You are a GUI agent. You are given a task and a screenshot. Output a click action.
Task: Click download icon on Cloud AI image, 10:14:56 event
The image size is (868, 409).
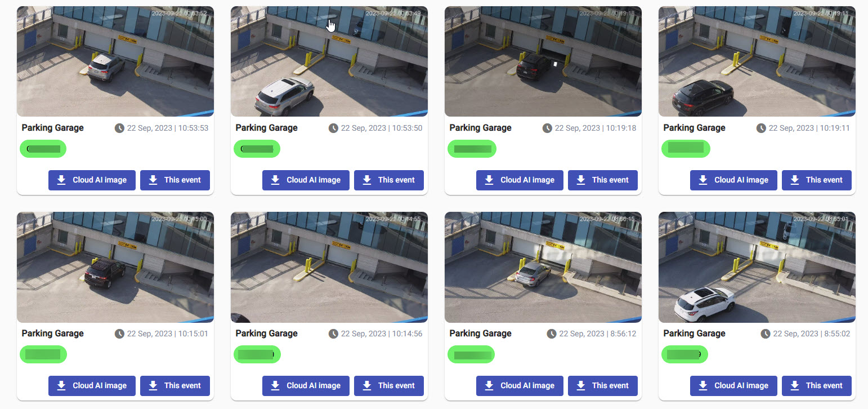pyautogui.click(x=275, y=386)
